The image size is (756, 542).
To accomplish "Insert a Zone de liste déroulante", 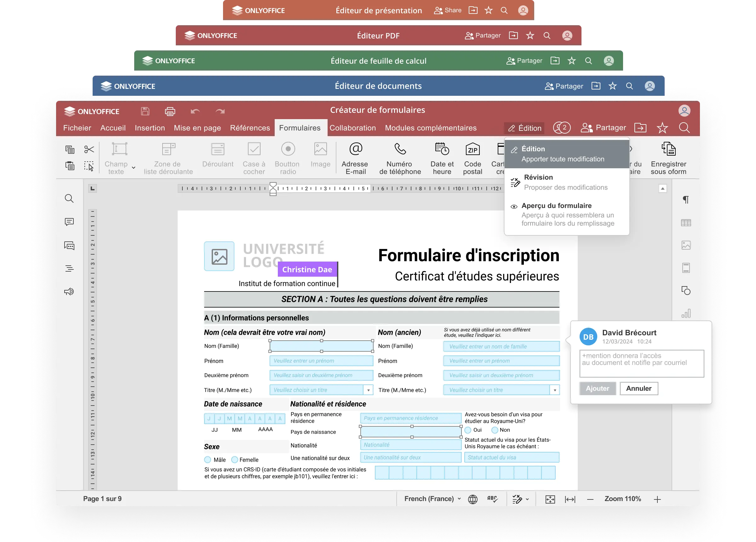I will [168, 158].
